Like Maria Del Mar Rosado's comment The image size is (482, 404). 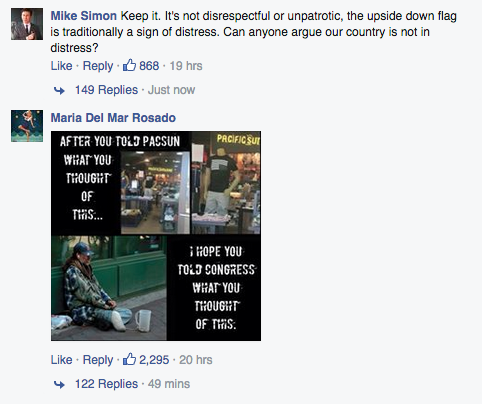(x=61, y=360)
